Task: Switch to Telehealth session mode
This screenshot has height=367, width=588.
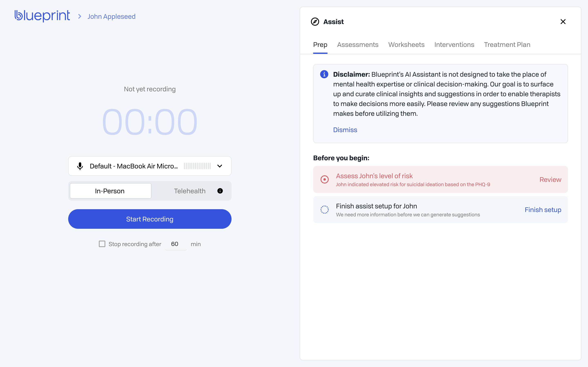Action: click(x=189, y=191)
